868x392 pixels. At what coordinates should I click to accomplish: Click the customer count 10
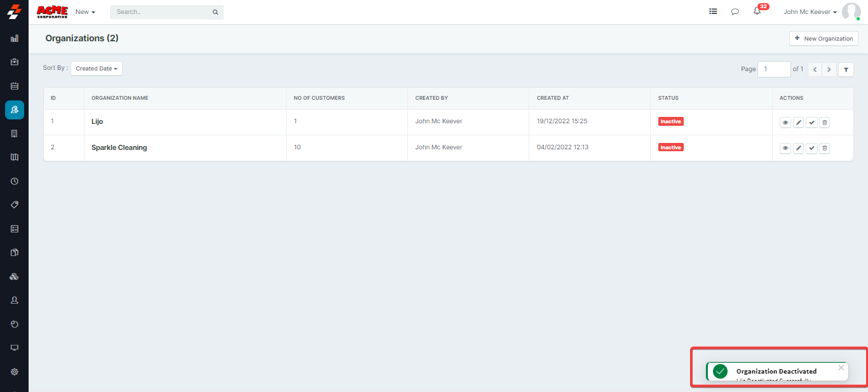pos(297,147)
